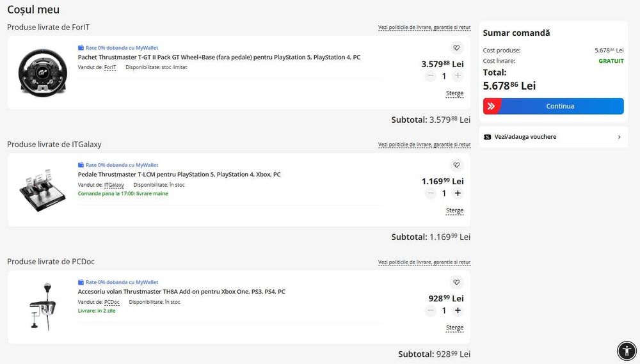Image resolution: width=640 pixels, height=364 pixels.
Task: Open ForIT delivery and return policies link
Action: 424,28
